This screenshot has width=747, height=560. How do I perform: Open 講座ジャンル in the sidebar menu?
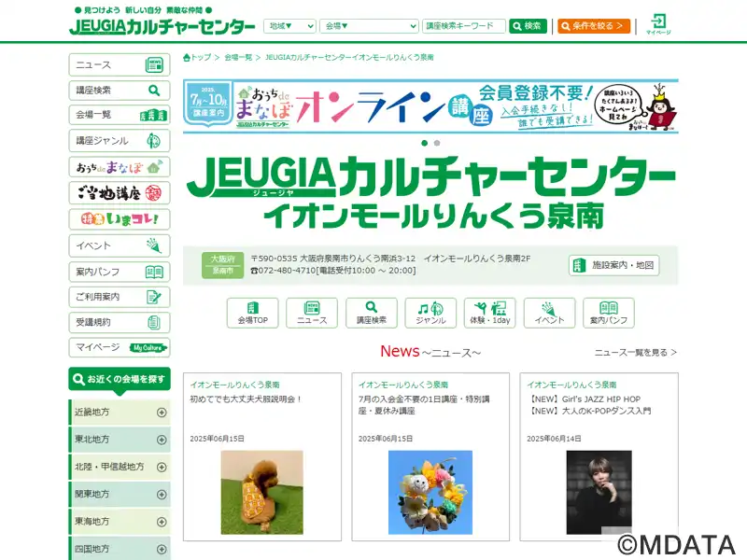120,141
